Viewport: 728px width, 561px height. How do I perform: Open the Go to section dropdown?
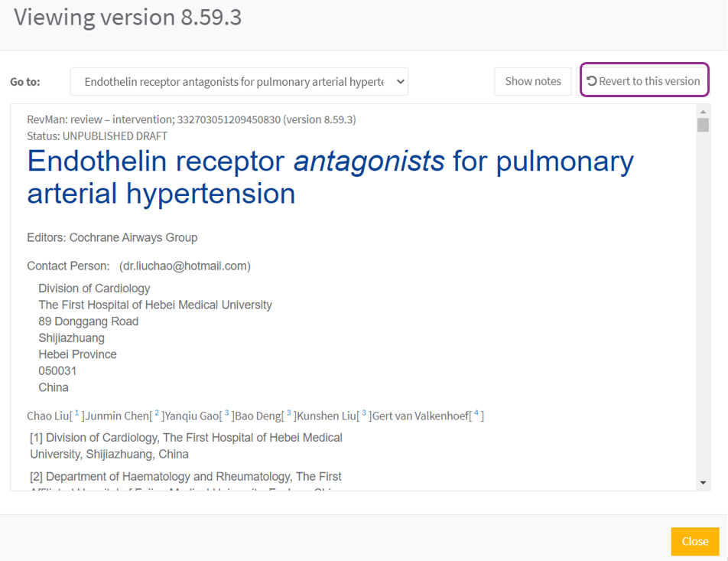pos(239,82)
